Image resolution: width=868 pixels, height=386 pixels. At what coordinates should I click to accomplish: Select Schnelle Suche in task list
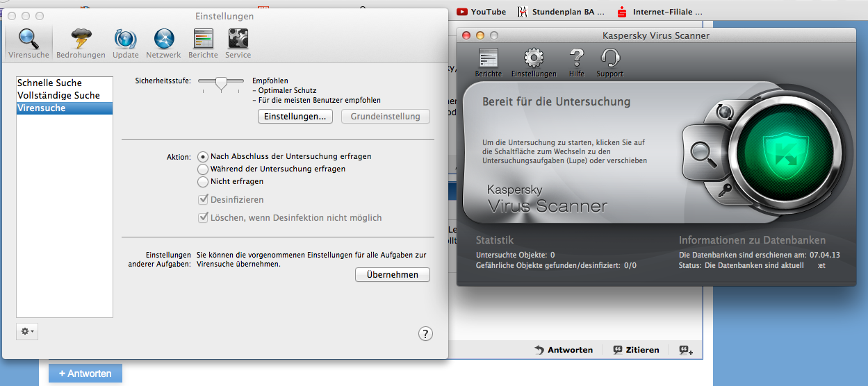(65, 83)
